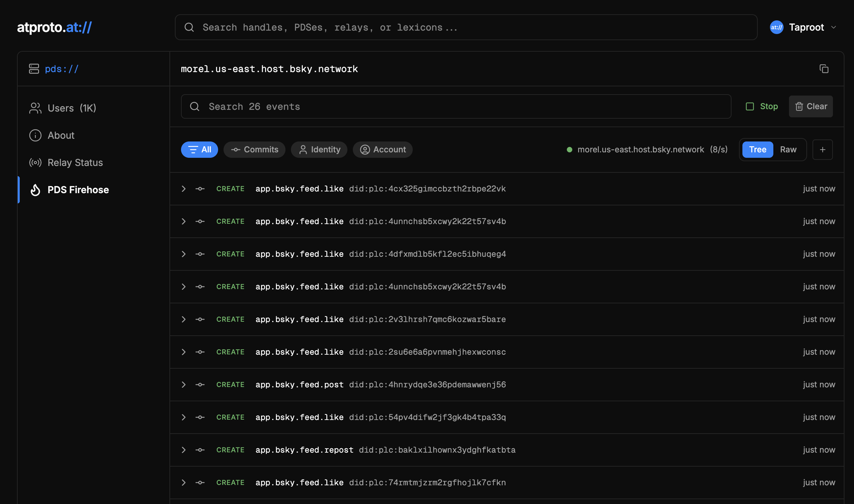The image size is (854, 504).
Task: Click the copy hostname icon
Action: coord(824,69)
